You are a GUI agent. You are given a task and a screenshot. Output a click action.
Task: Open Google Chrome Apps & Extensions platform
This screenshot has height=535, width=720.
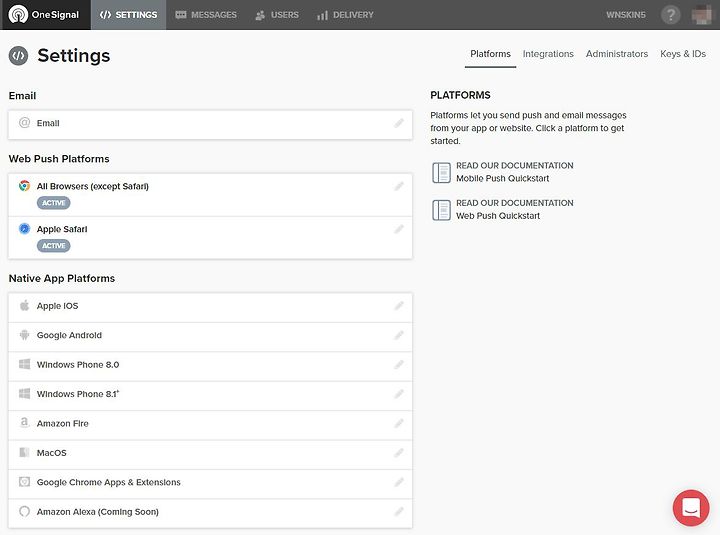(210, 484)
